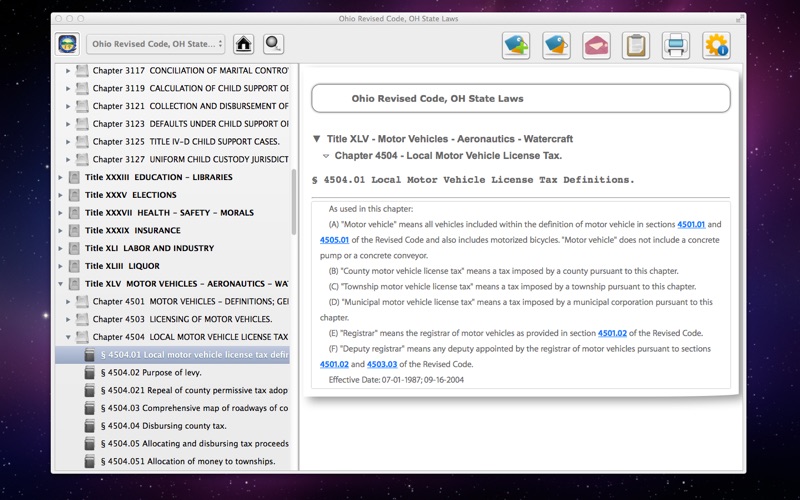Click "Effective Date: 07-01-1987; 09-16-2004" text

[x=396, y=380]
